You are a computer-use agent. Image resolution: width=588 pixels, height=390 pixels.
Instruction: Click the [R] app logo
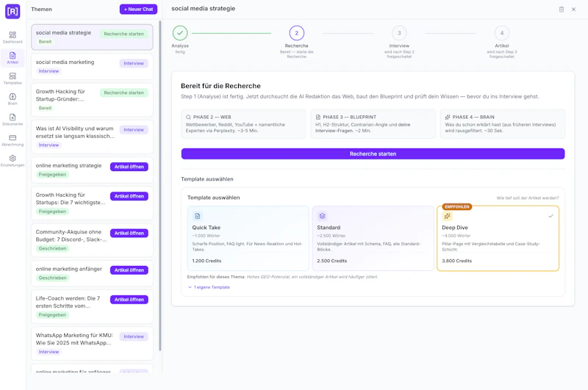12,11
